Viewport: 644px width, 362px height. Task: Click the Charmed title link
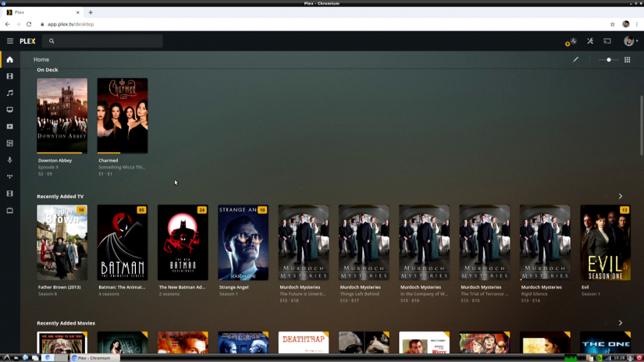tap(109, 161)
